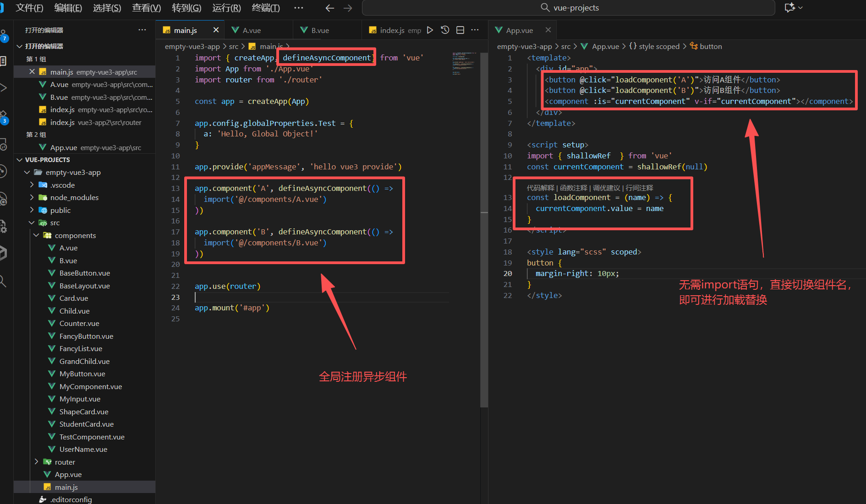Close main.js entry in open editors list
Screen dimensions: 866x504
coord(32,72)
